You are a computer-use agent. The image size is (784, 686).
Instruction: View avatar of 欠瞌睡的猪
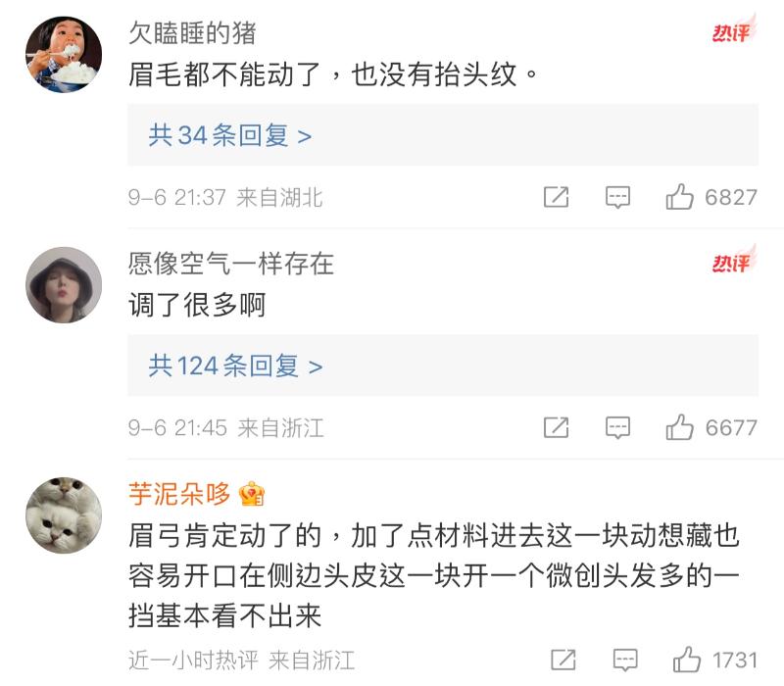64,55
